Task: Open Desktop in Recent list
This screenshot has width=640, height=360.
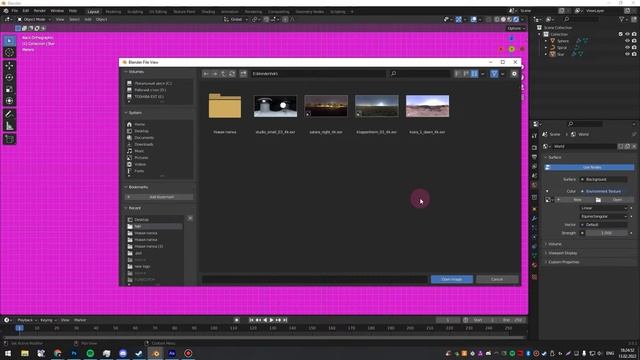Action: pos(141,220)
